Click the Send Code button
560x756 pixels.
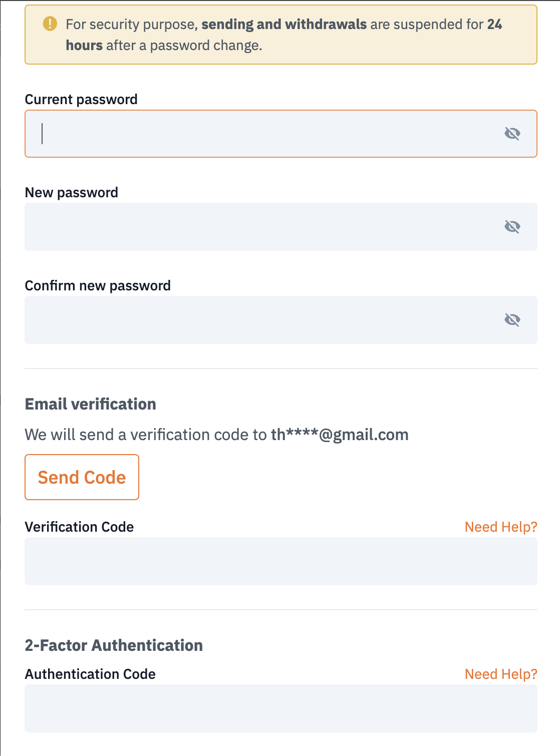click(82, 477)
